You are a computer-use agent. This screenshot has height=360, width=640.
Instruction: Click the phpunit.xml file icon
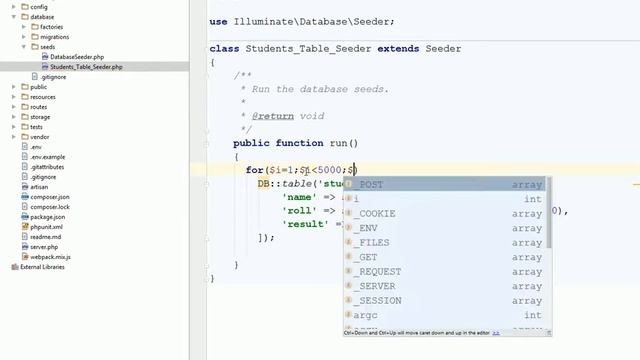pyautogui.click(x=25, y=227)
